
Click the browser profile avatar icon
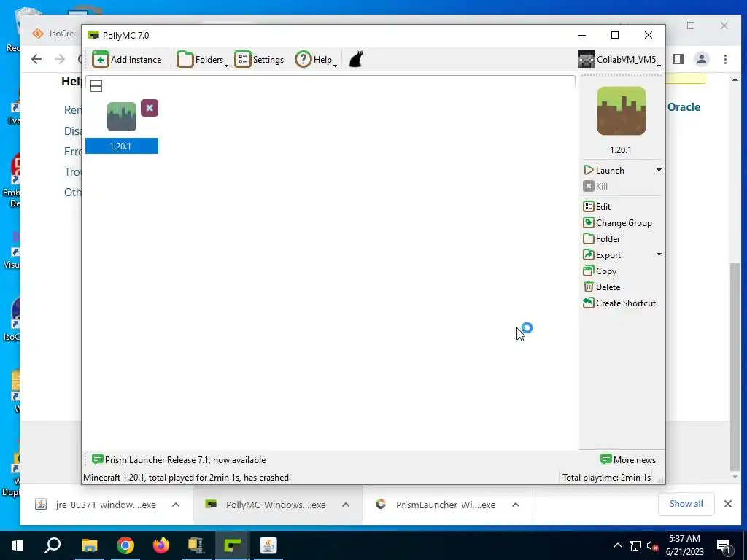(702, 59)
